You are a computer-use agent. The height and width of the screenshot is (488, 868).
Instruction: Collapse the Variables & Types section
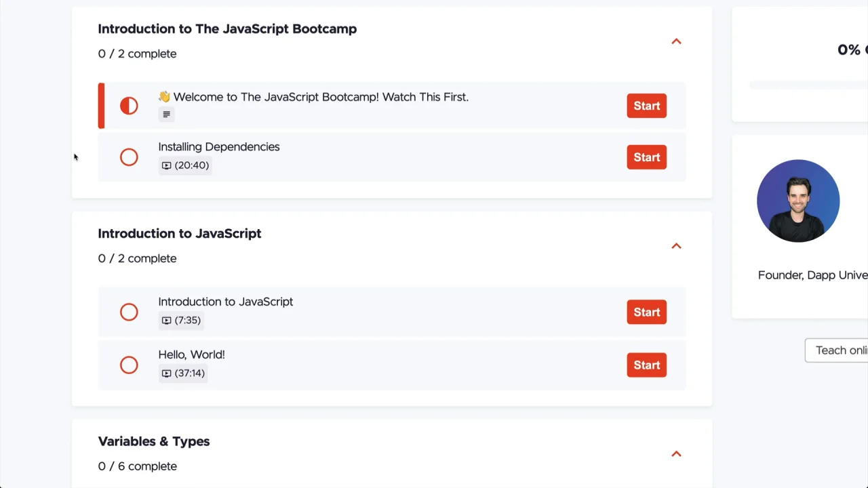click(676, 453)
